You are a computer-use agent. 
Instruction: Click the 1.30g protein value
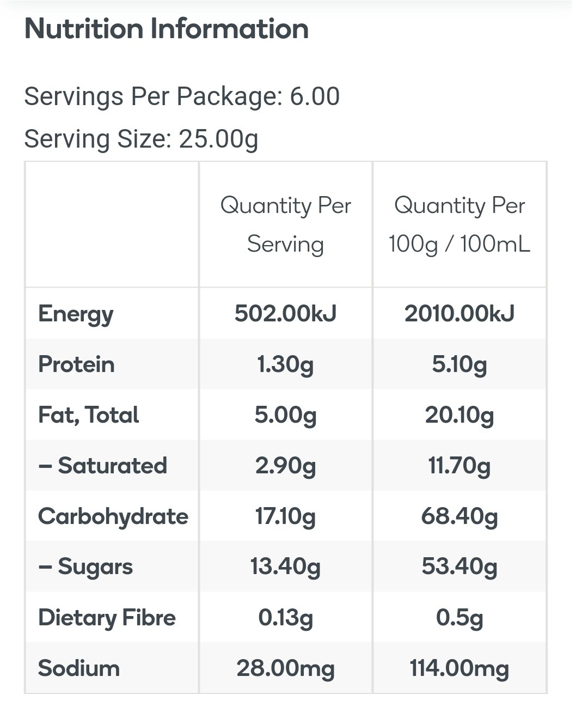click(285, 364)
